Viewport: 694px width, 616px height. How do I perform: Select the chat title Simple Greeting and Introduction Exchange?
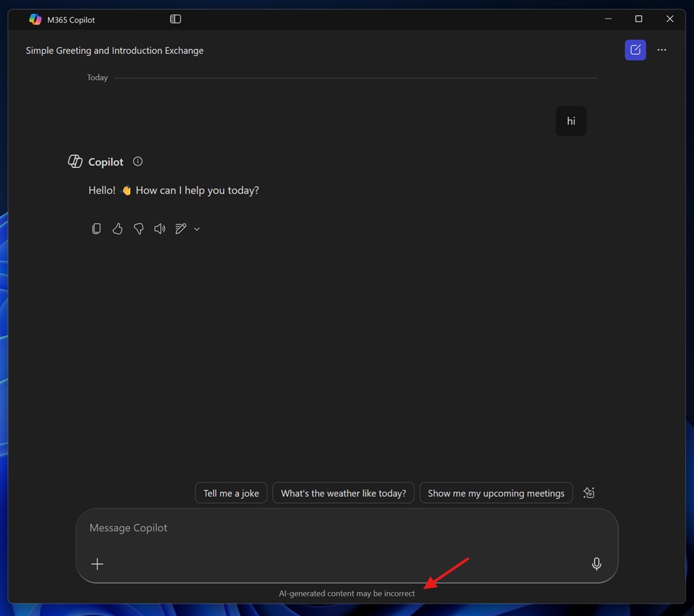[x=114, y=50]
